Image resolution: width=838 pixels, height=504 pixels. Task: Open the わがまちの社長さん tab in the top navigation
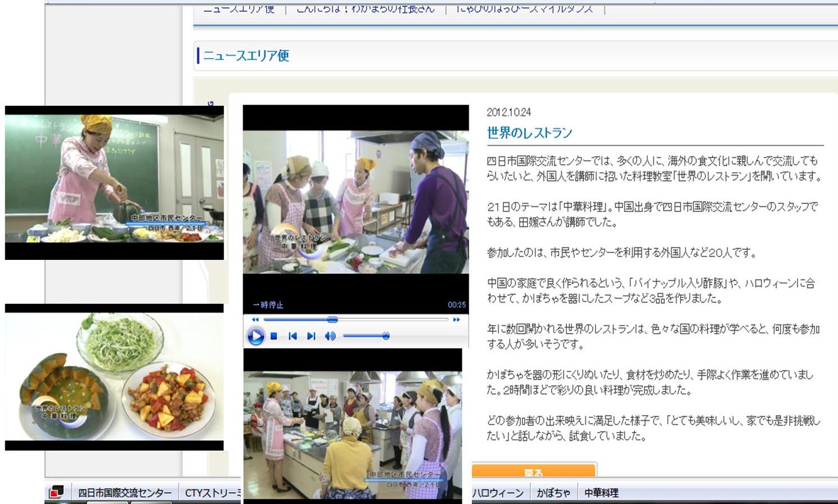click(366, 9)
